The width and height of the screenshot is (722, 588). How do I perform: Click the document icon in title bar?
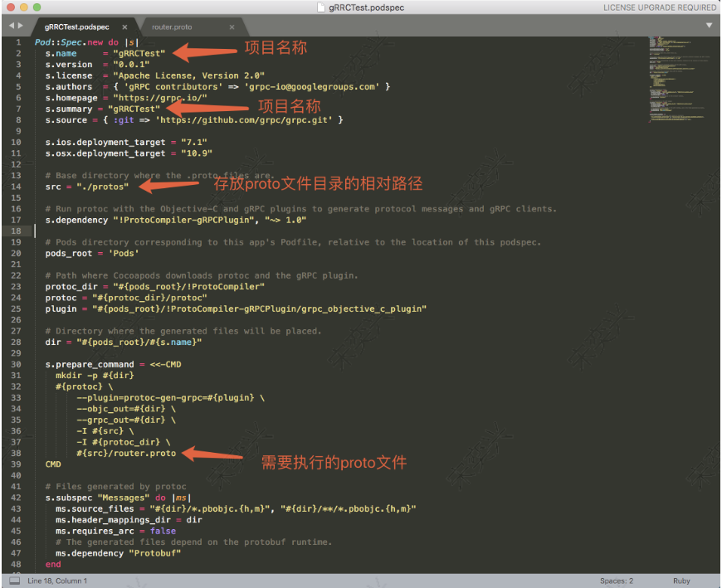tap(321, 7)
